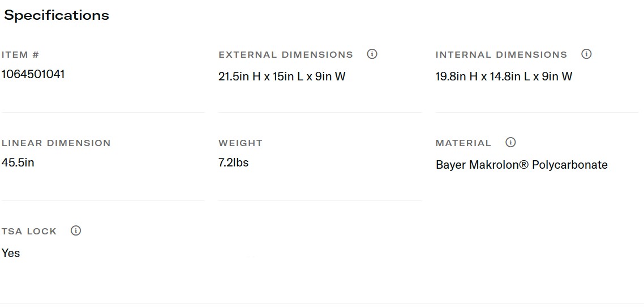Click the MATERIAL label text

tap(463, 143)
